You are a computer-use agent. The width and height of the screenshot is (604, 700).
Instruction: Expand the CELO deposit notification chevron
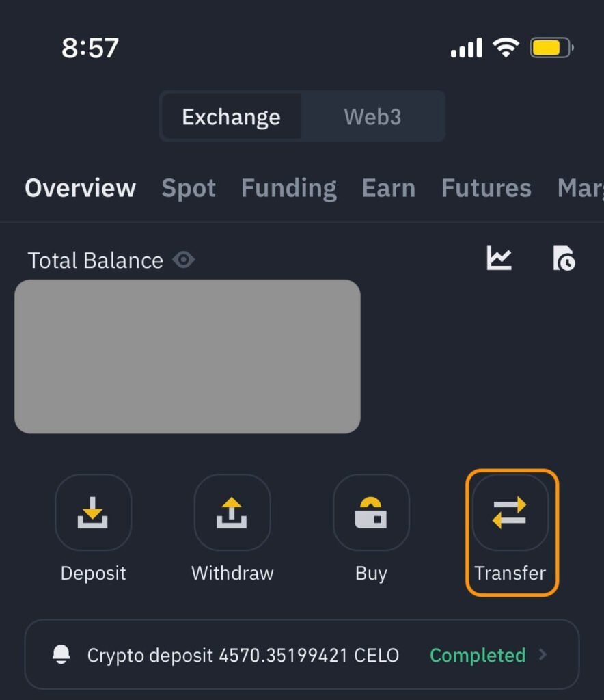tap(543, 654)
